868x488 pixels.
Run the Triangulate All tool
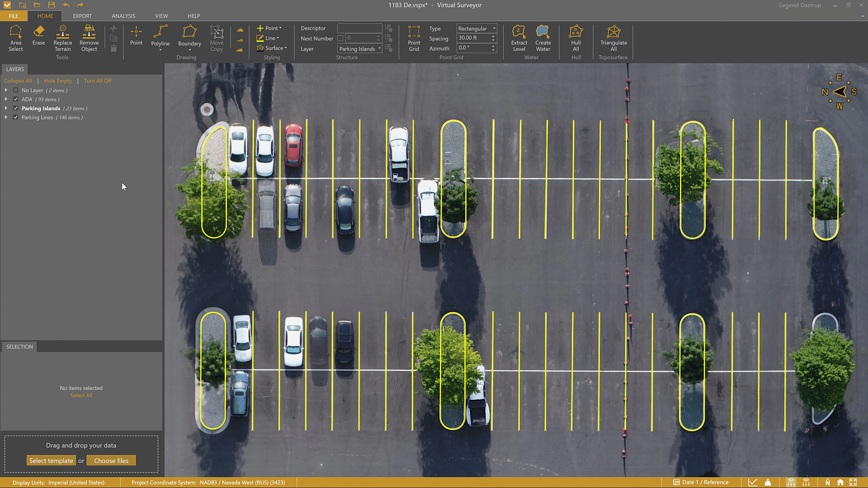[613, 38]
